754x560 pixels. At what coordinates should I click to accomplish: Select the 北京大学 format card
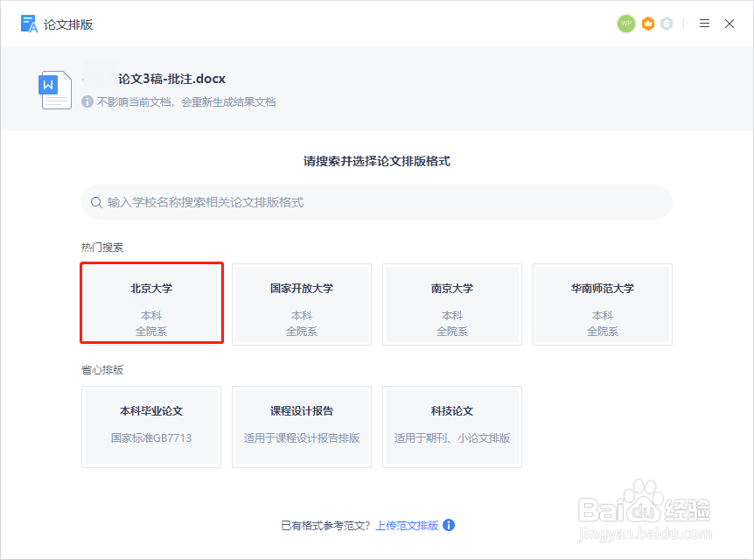[x=151, y=303]
